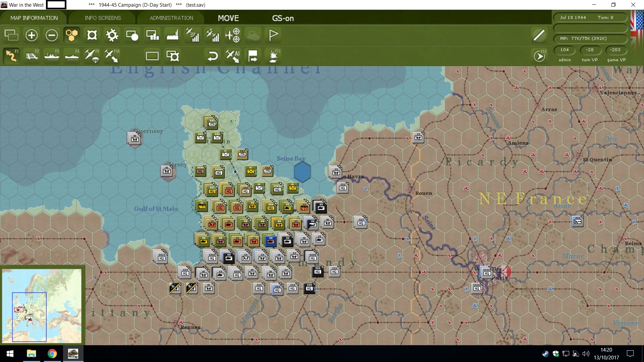Open Chrome from taskbar
The height and width of the screenshot is (362, 644).
[x=52, y=354]
